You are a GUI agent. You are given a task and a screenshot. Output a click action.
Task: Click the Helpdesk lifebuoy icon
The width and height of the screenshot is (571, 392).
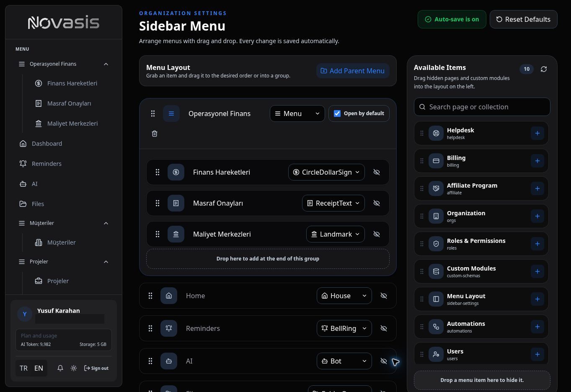436,133
